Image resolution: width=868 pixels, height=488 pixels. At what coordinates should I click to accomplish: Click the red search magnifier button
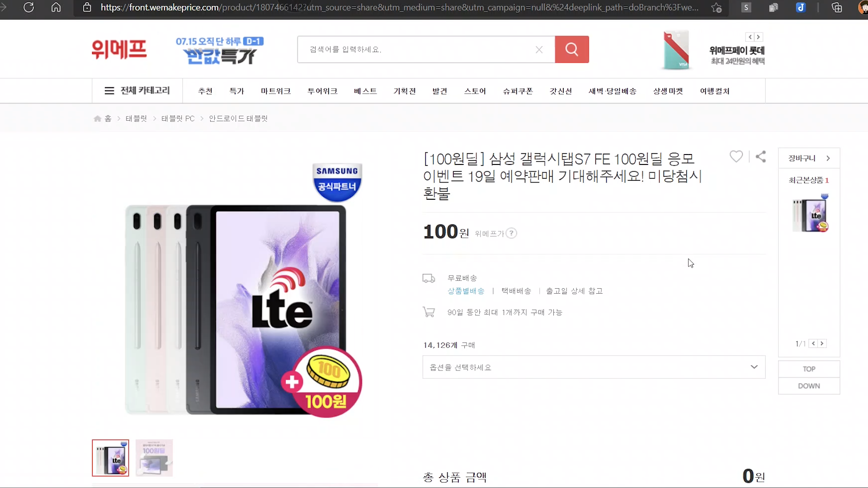coord(571,49)
